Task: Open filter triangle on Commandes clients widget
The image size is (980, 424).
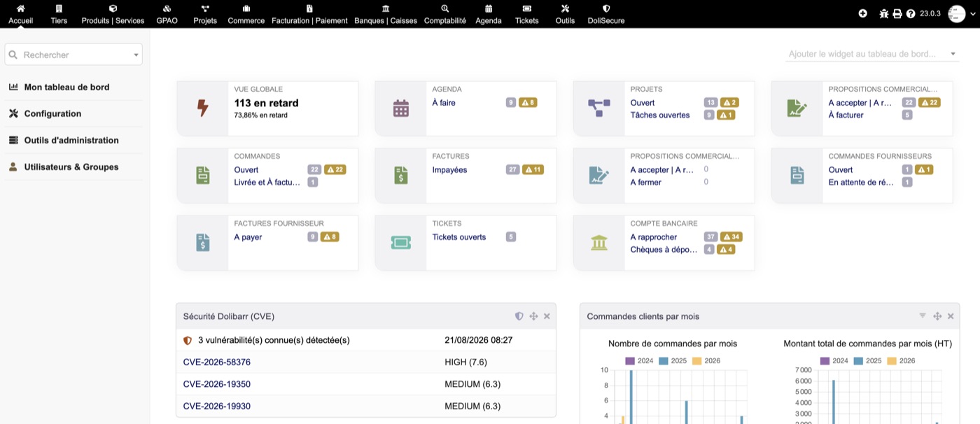Action: click(x=923, y=316)
